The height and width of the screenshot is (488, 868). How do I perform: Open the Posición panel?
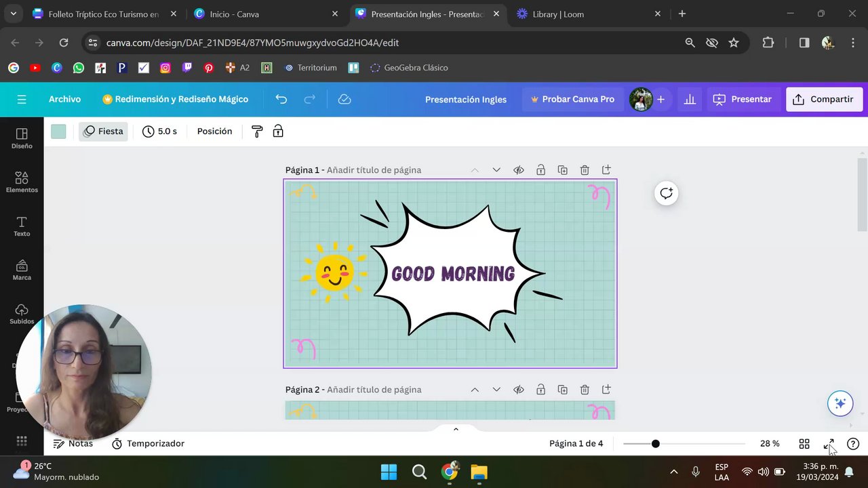click(214, 131)
